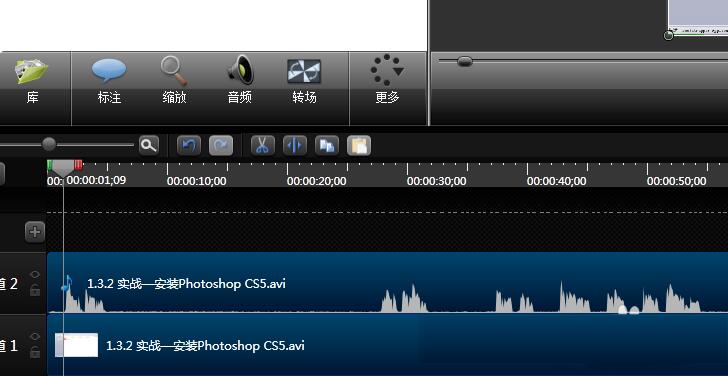Toggle the lock on track 1
This screenshot has width=728, height=376.
click(x=34, y=352)
